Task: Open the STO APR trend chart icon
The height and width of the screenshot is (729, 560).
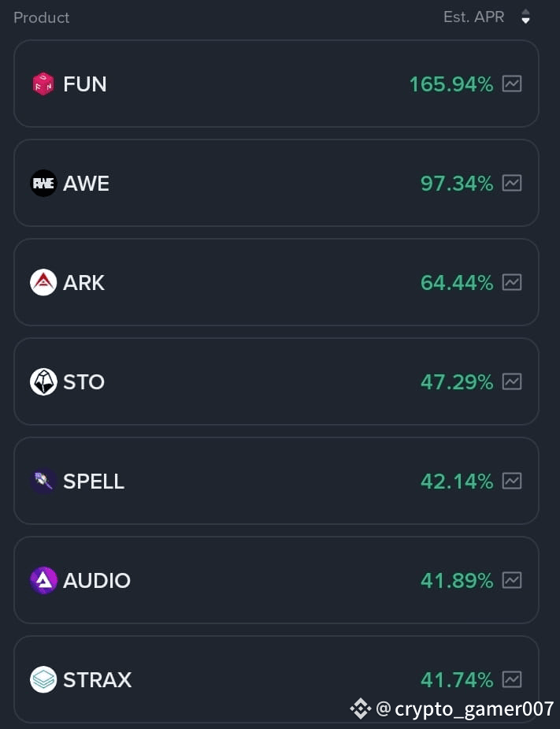Action: click(513, 381)
